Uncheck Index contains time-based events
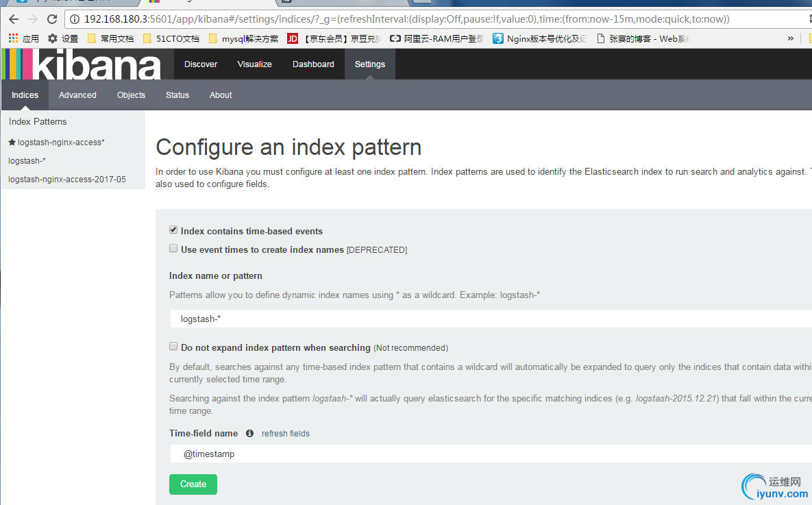812x505 pixels. [x=173, y=230]
